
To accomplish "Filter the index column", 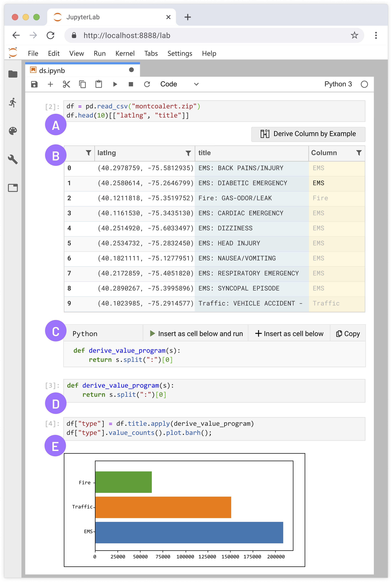I will tap(88, 153).
